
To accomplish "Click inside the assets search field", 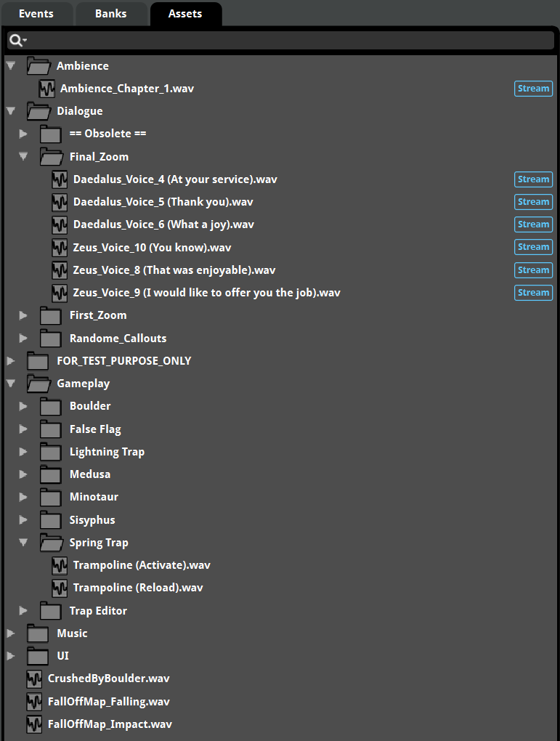I will pyautogui.click(x=280, y=41).
